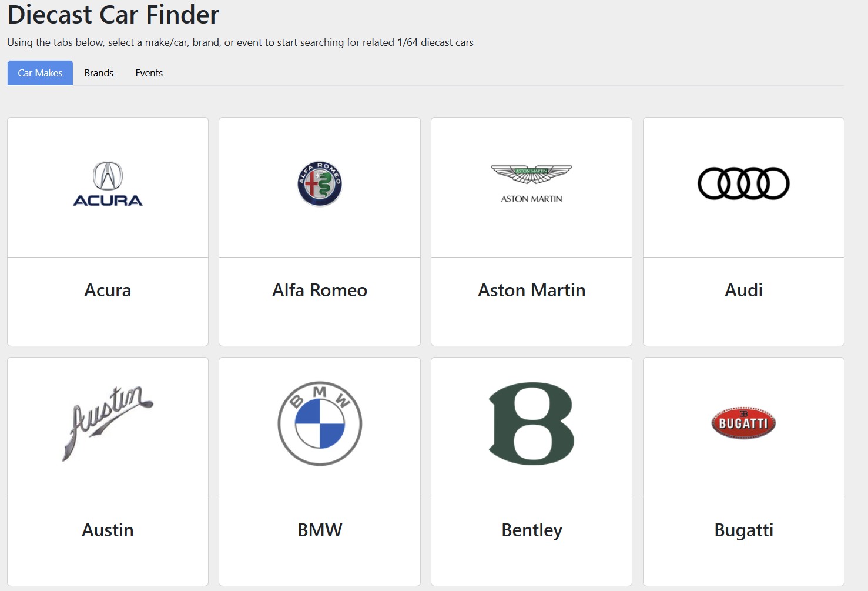Select the Car Makes tab

(x=40, y=72)
